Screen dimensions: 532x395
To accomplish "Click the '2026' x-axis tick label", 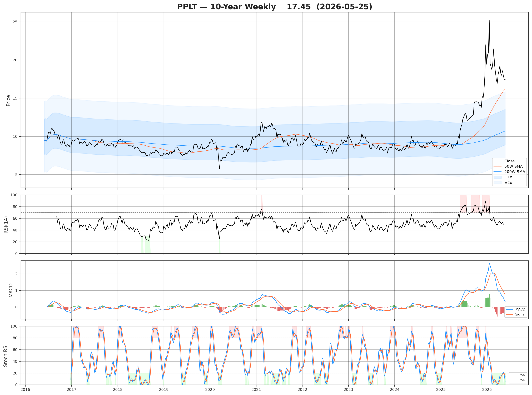I will pos(487,390).
